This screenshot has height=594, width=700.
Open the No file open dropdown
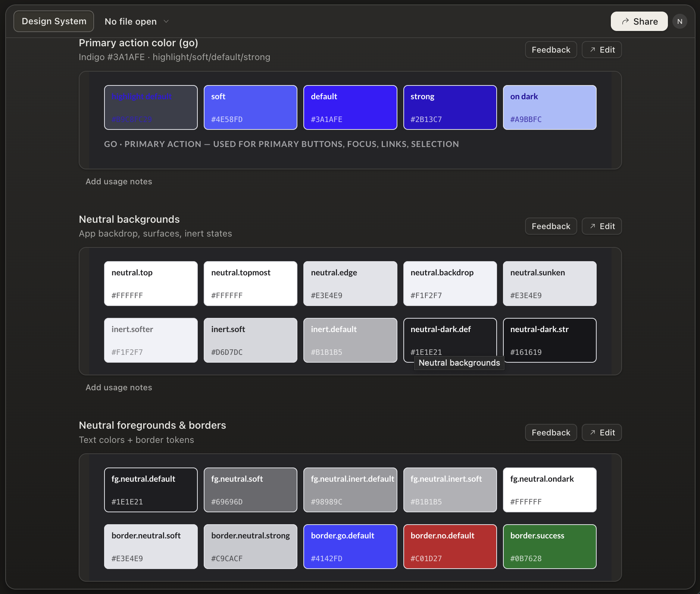(x=137, y=22)
